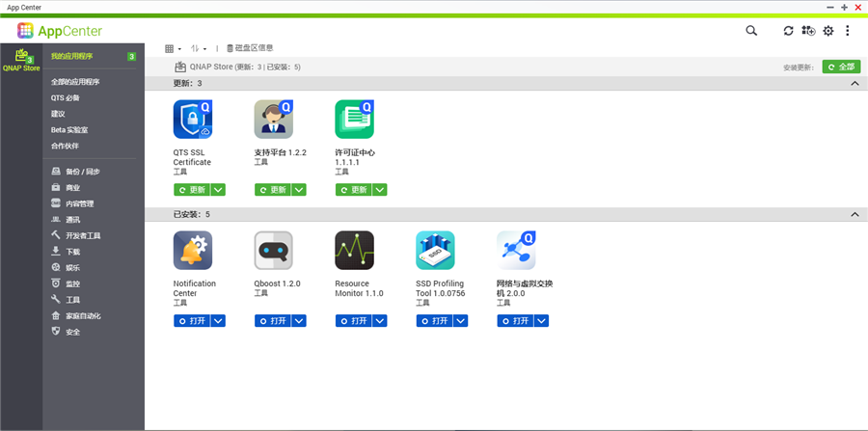
Task: Open App Center settings gear
Action: point(827,31)
